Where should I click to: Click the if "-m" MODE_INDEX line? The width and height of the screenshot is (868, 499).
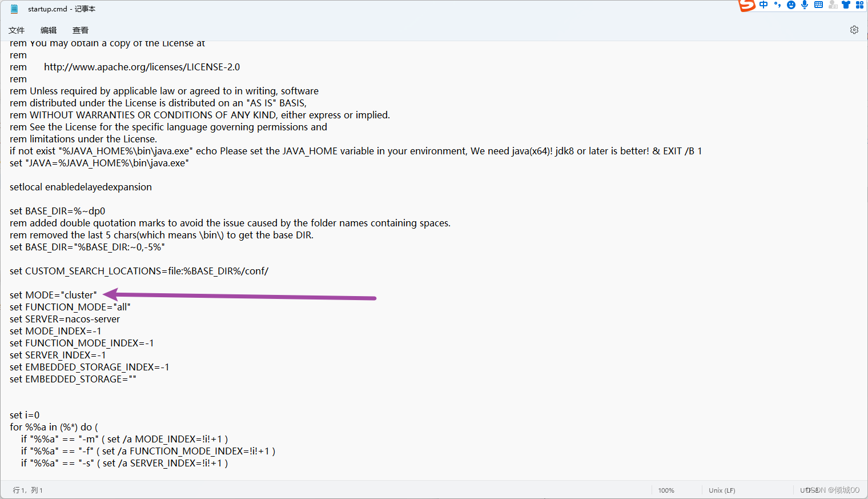(124, 439)
